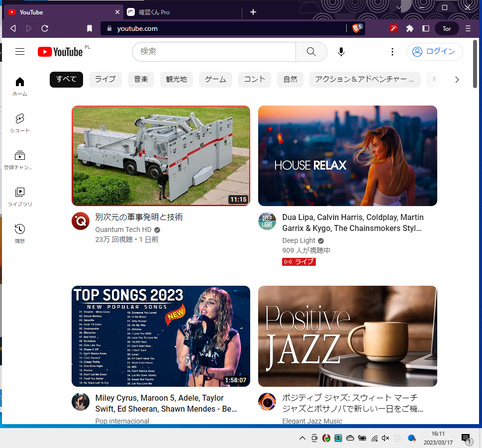Select the コント filter chip
The width and height of the screenshot is (482, 448).
pos(255,79)
